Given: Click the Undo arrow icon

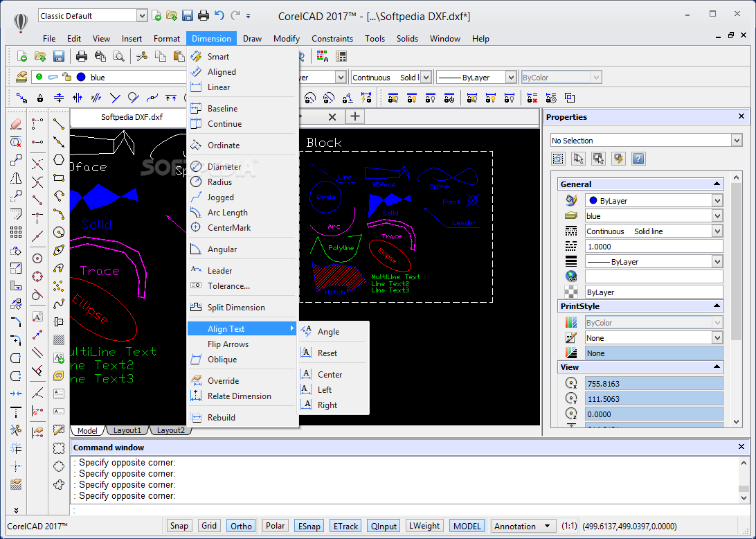Looking at the screenshot, I should click(219, 15).
